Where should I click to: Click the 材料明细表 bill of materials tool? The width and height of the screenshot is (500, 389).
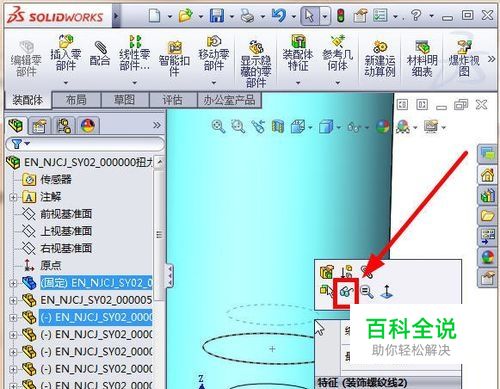422,59
